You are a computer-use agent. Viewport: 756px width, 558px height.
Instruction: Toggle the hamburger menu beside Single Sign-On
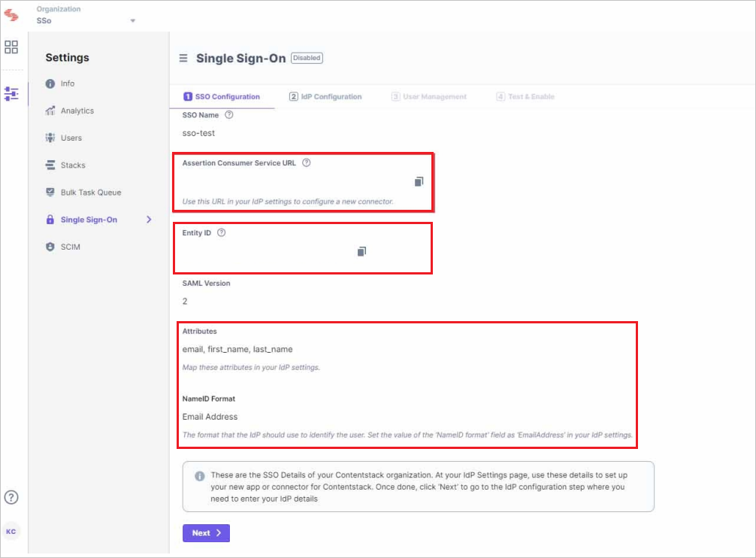pos(183,59)
